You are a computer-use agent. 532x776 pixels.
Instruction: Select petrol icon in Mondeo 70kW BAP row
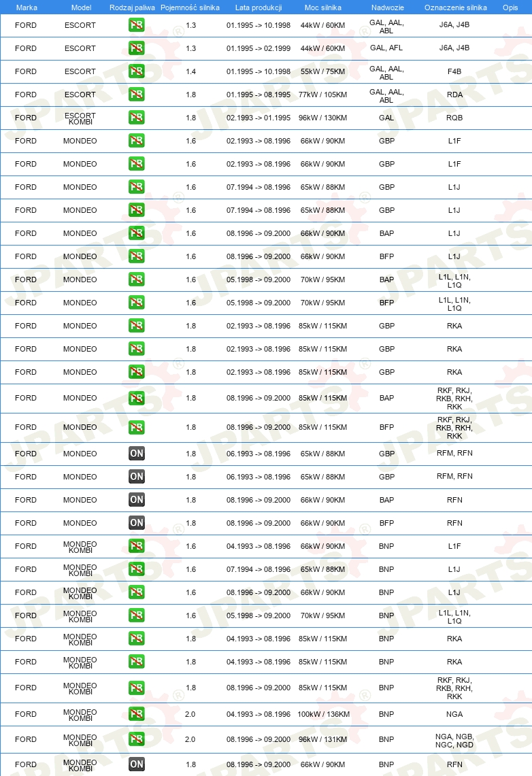point(137,280)
